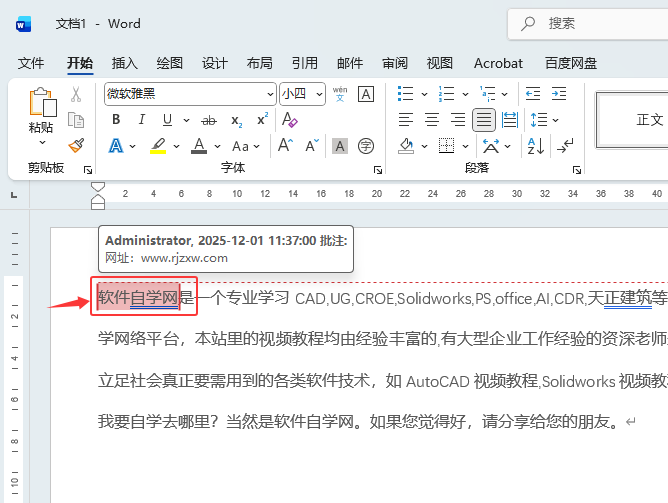This screenshot has height=503, width=668.
Task: Toggle italic formatting
Action: (142, 120)
